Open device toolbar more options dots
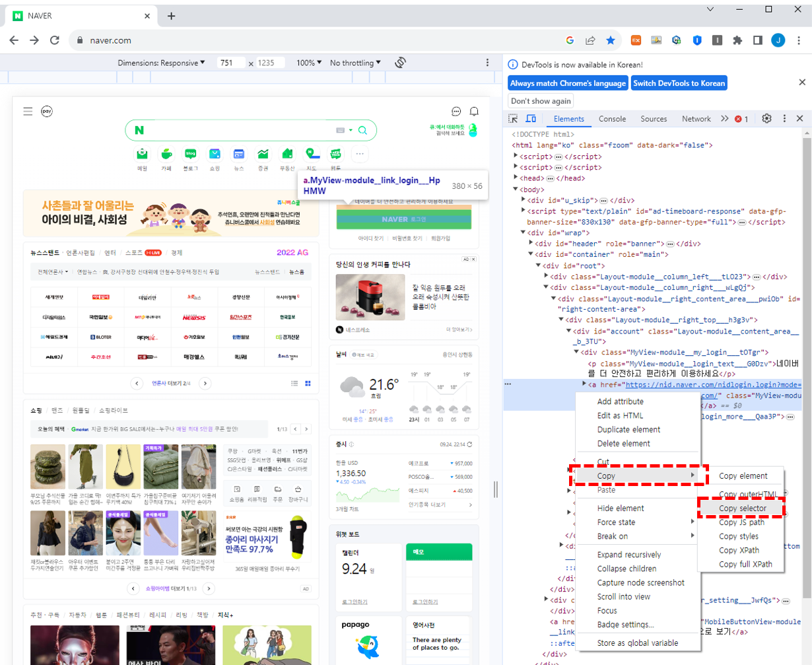This screenshot has height=665, width=812. point(488,63)
